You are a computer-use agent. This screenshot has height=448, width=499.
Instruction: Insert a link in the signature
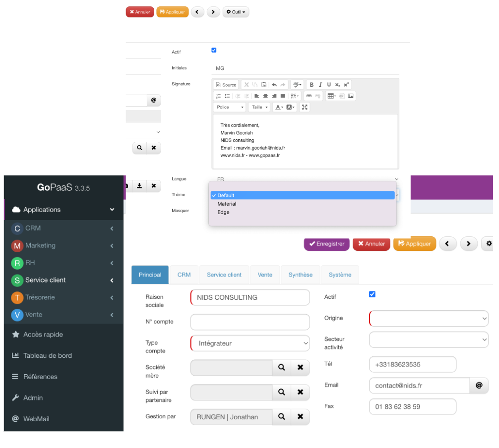(x=309, y=96)
